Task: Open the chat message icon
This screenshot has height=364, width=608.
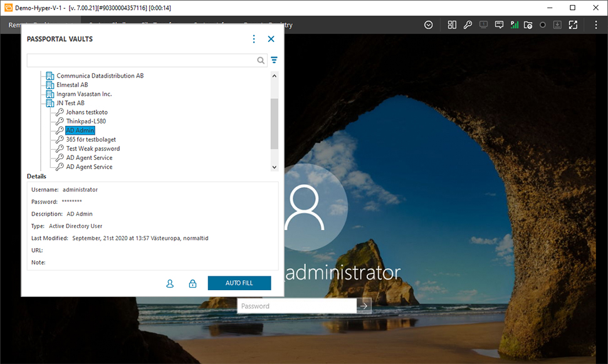Action: [499, 25]
